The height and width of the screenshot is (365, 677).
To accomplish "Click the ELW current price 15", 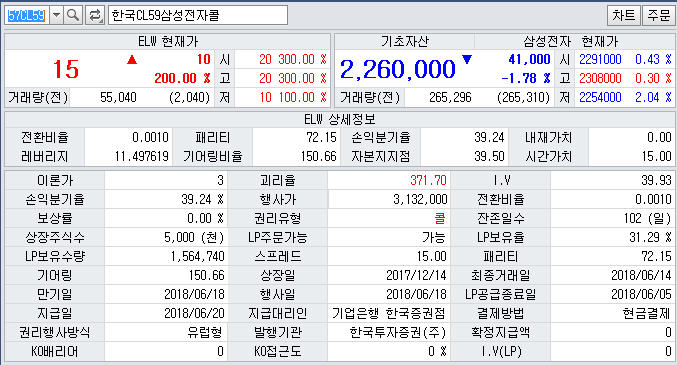I will [66, 69].
